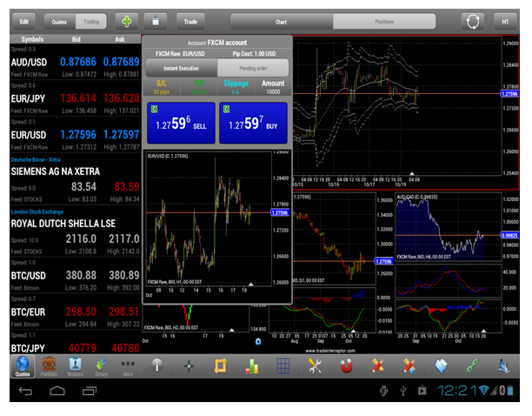Select Pending order mode
The height and width of the screenshot is (416, 532).
tap(253, 68)
